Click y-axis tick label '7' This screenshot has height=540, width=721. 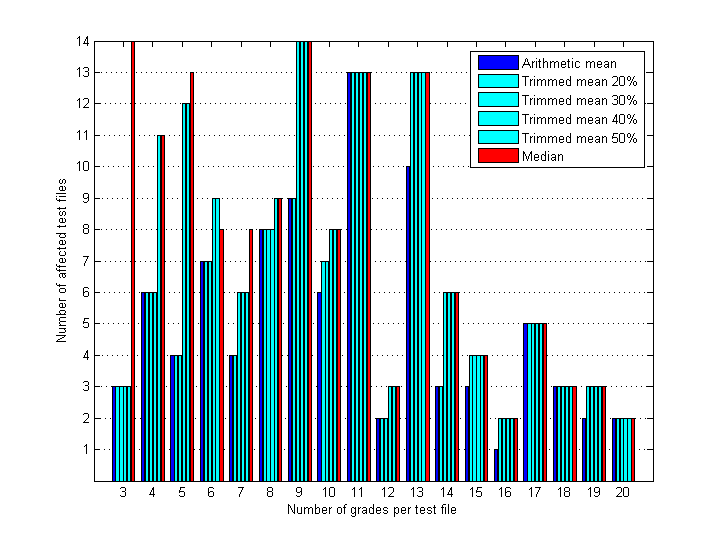[x=86, y=261]
